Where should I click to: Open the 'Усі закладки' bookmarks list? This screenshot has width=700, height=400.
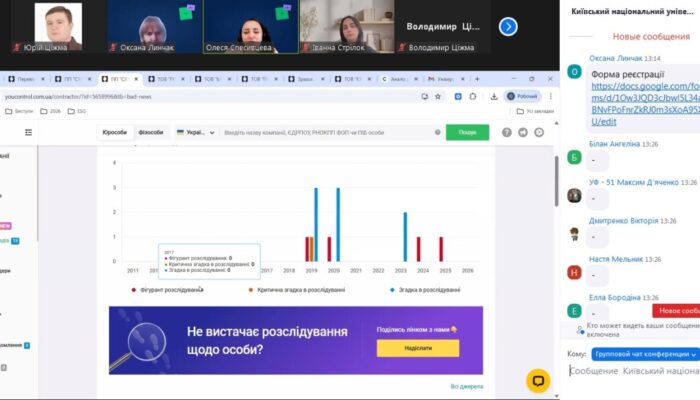tap(534, 112)
